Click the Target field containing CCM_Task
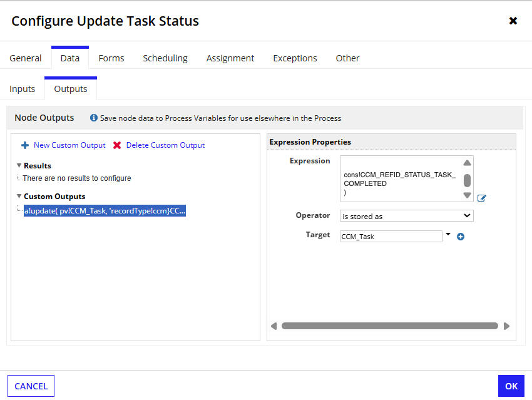 tap(391, 237)
